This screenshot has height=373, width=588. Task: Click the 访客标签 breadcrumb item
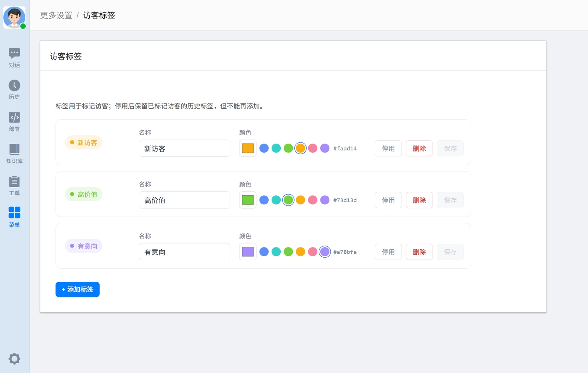pyautogui.click(x=99, y=15)
